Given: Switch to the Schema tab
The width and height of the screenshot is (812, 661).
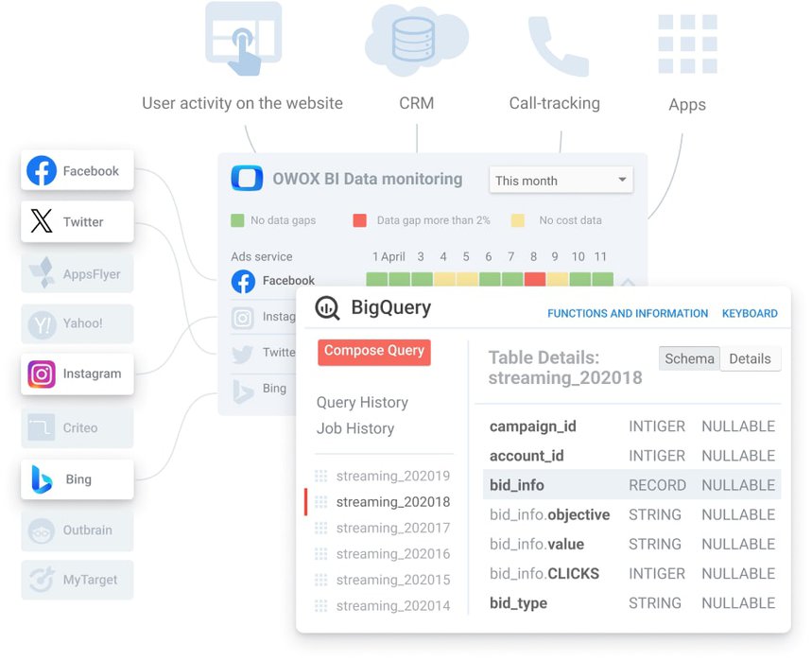Looking at the screenshot, I should 689,358.
